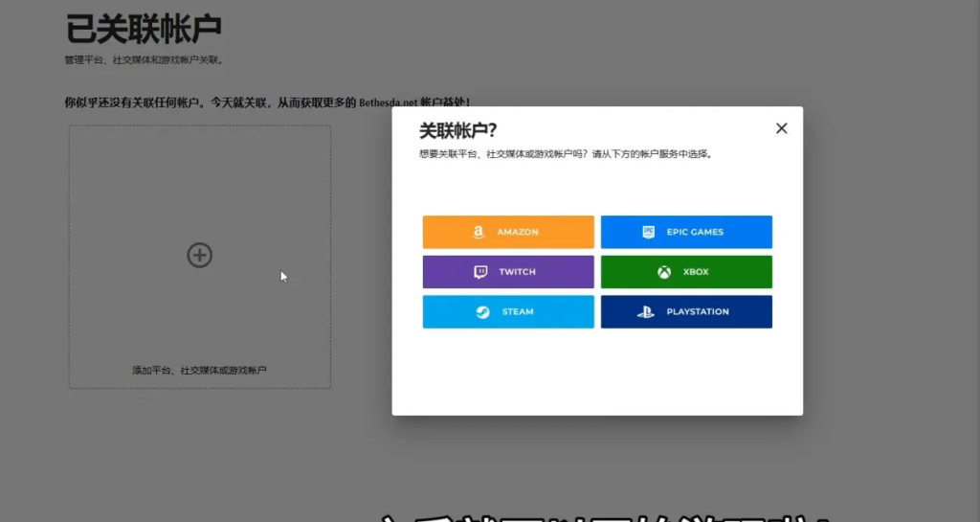Viewport: 980px width, 522px height.
Task: Close the 关联帐户 dialog
Action: pos(781,128)
